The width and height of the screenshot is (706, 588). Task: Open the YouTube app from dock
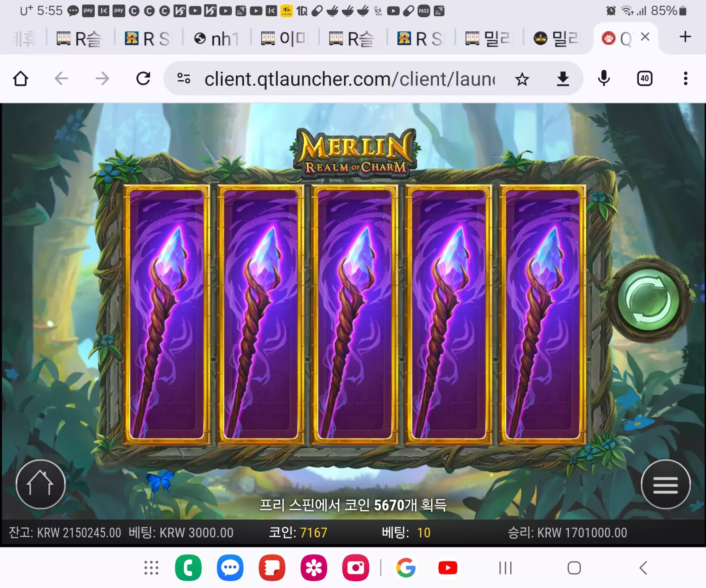[448, 568]
